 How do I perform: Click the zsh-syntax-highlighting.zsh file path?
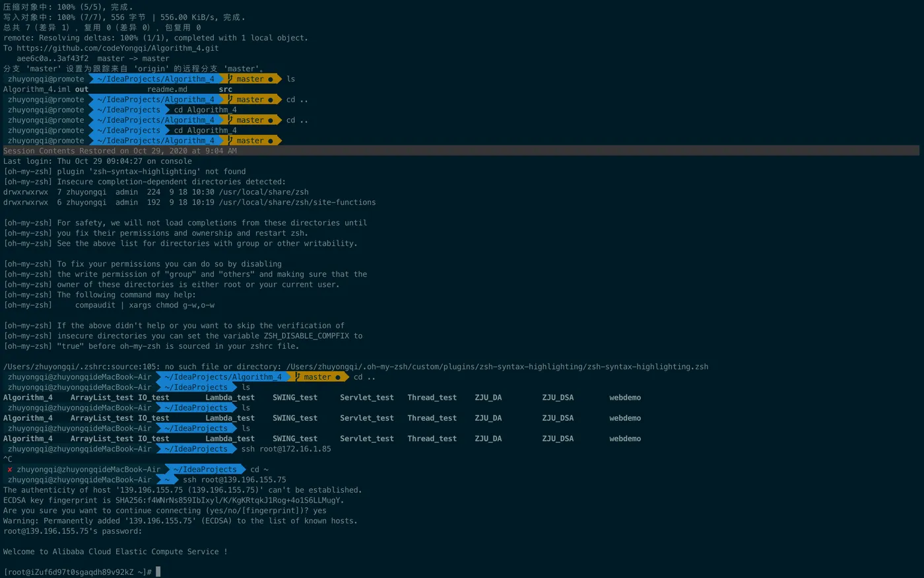pyautogui.click(x=497, y=367)
